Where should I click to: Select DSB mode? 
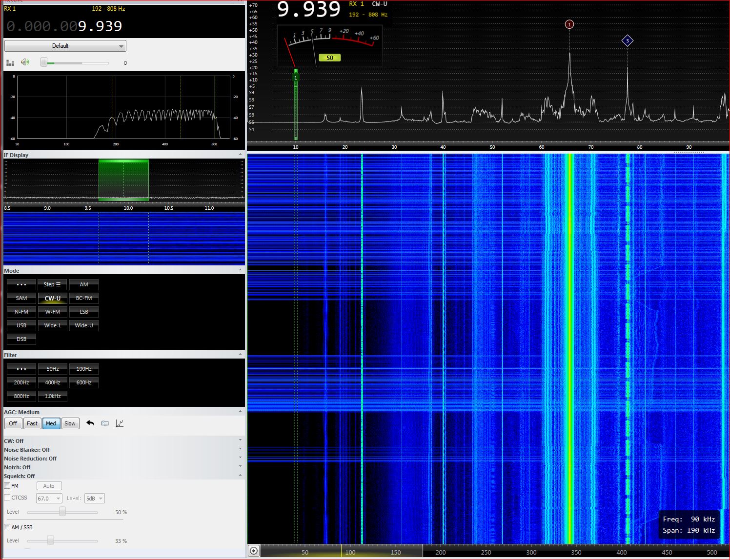[21, 339]
